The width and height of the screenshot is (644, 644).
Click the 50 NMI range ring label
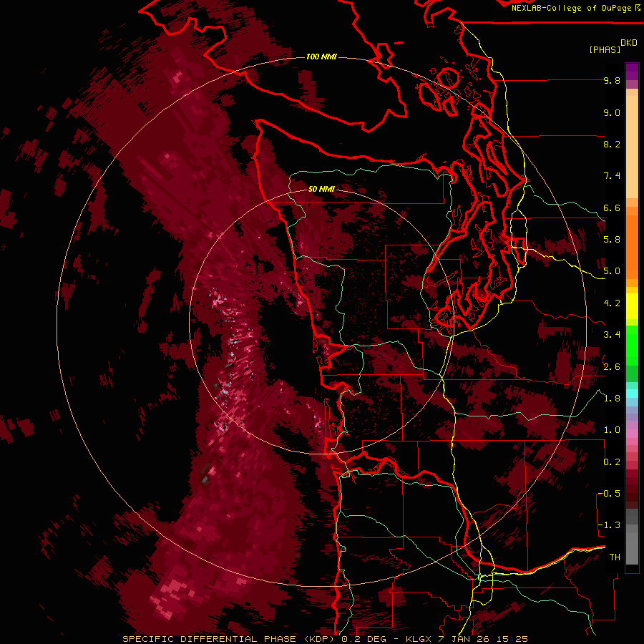(x=321, y=189)
